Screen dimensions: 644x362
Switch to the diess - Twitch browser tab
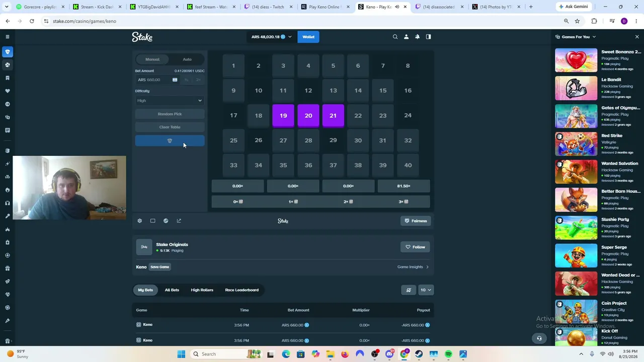(268, 7)
